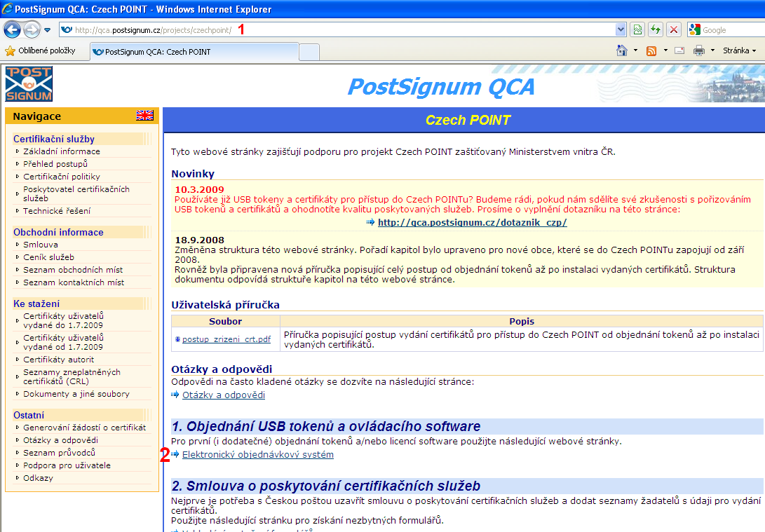
Task: Open Certifikační politiky in navigation
Action: (62, 177)
